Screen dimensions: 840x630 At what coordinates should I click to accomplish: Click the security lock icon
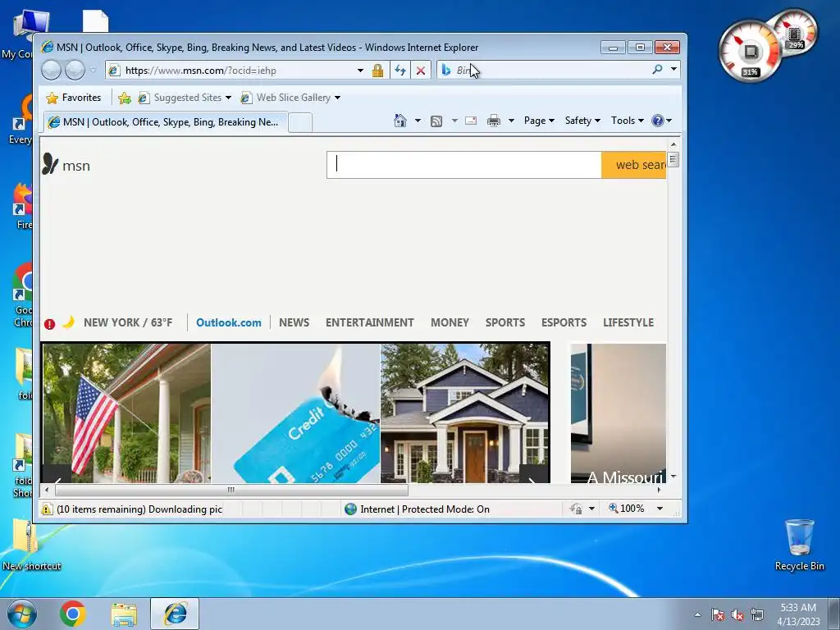tap(377, 71)
